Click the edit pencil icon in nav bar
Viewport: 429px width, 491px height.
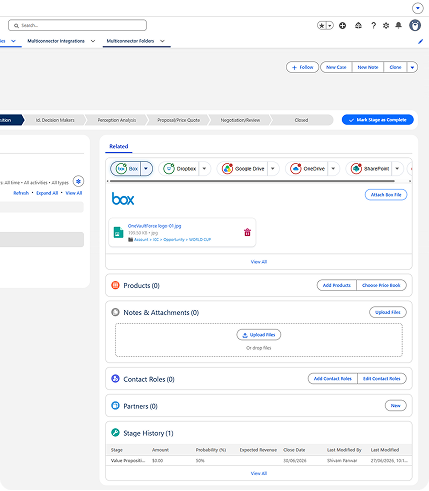[421, 41]
